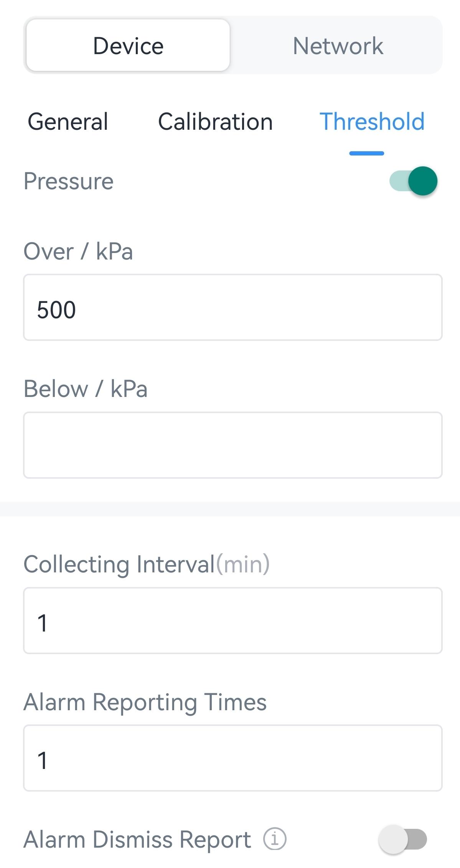The width and height of the screenshot is (460, 868).
Task: Click the Pressure label text
Action: pyautogui.click(x=69, y=181)
